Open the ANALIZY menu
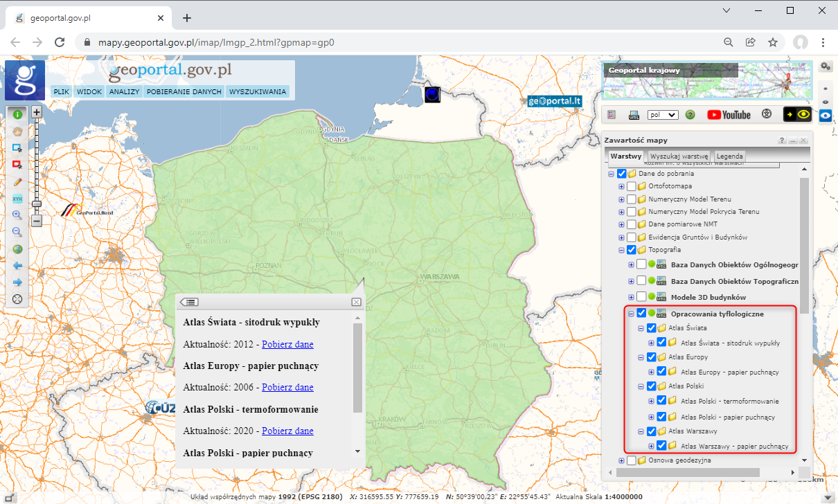Image resolution: width=838 pixels, height=504 pixels. click(124, 91)
